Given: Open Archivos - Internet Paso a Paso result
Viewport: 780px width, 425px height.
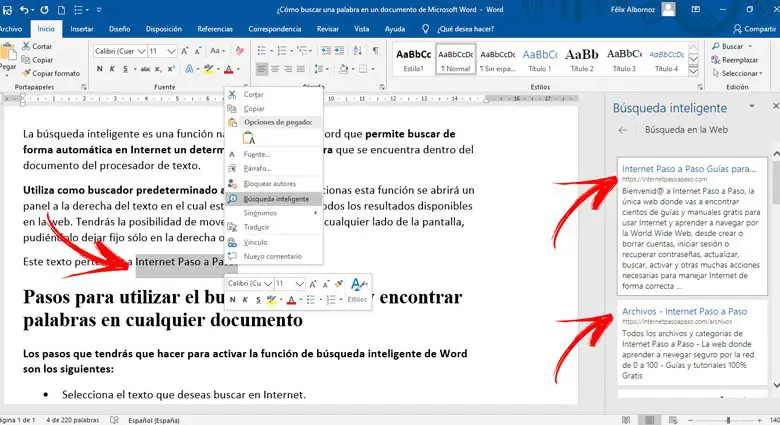Looking at the screenshot, I should click(x=684, y=312).
